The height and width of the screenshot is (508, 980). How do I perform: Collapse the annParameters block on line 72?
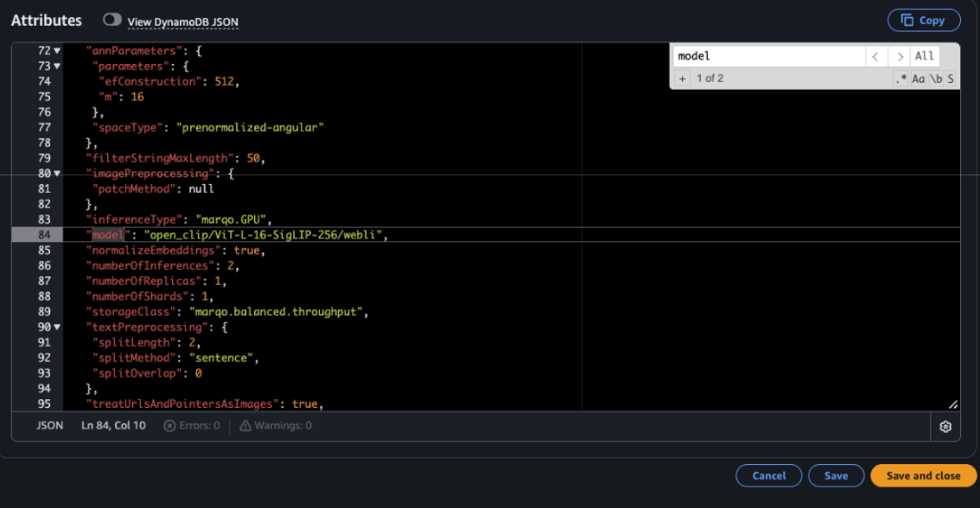[57, 51]
